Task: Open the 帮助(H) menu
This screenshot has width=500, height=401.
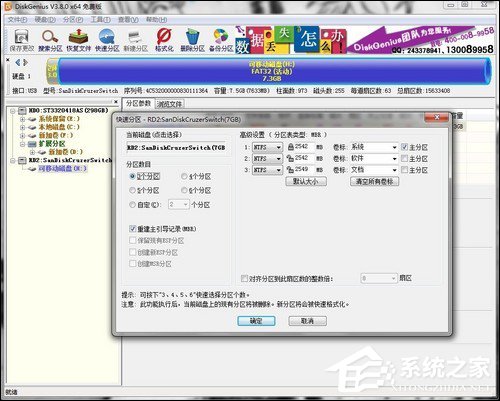Action: (x=156, y=20)
